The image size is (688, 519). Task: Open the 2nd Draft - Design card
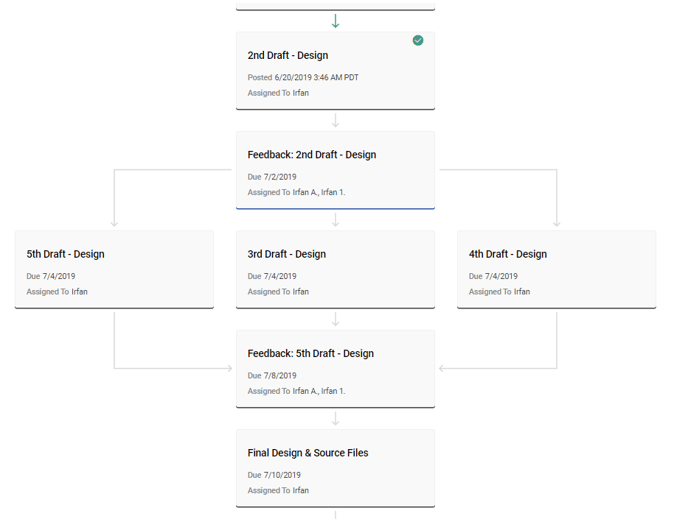tap(335, 71)
